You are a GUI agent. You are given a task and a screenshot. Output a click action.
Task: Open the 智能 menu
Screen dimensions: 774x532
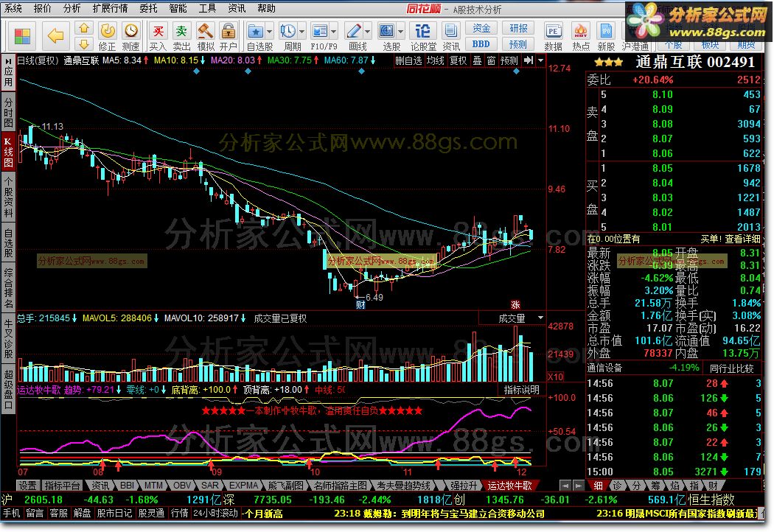(178, 8)
